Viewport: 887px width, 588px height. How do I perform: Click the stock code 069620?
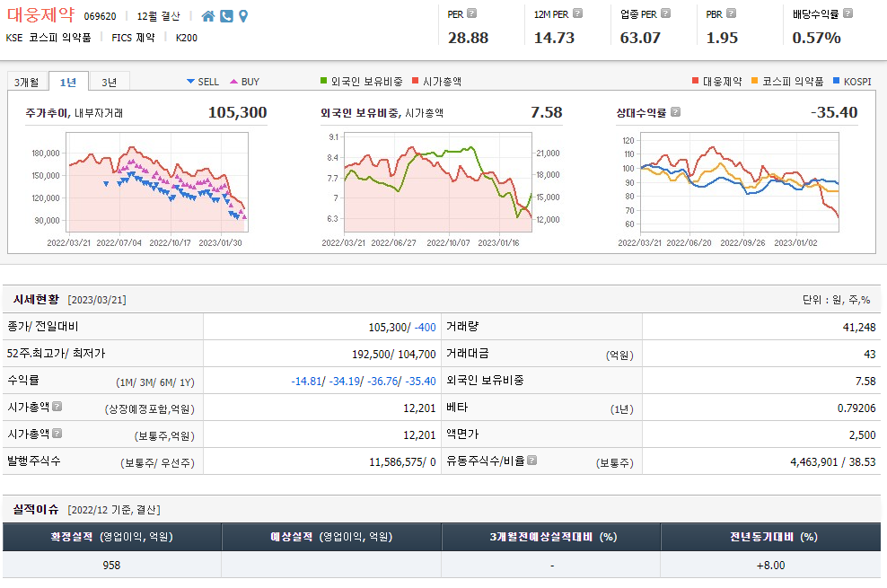101,16
